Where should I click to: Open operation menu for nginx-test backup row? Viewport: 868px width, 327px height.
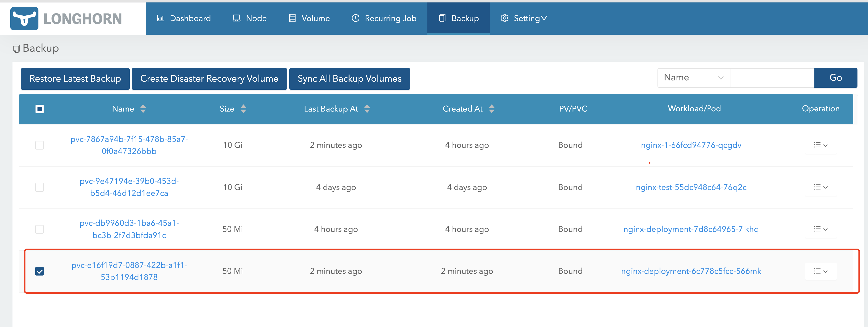pos(820,187)
